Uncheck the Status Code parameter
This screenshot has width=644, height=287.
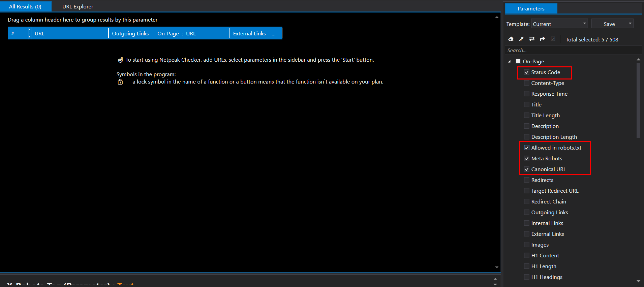(x=527, y=72)
